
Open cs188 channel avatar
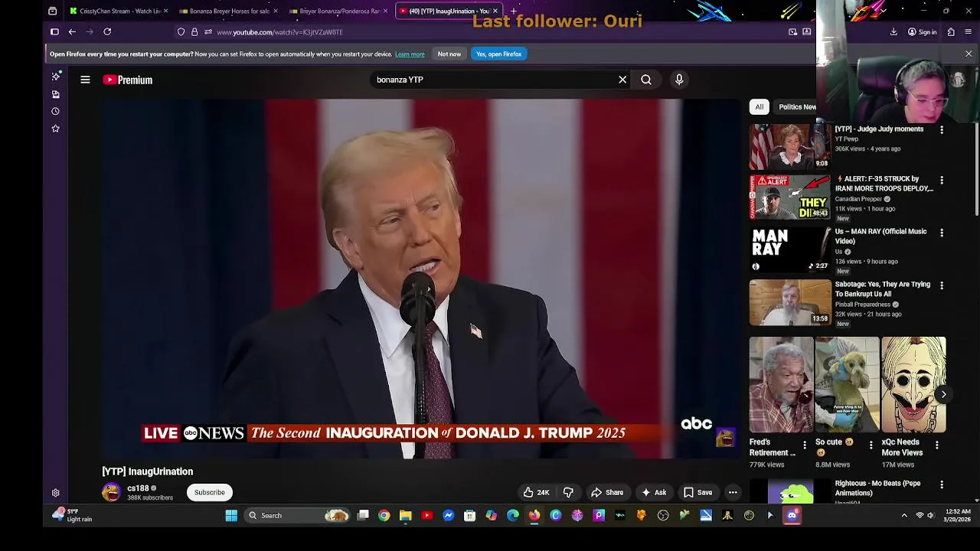112,492
